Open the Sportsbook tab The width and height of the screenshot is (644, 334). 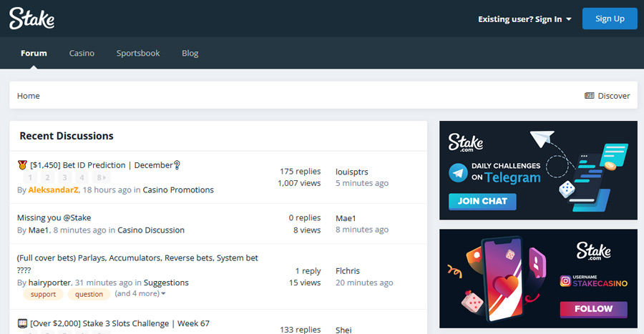point(138,53)
